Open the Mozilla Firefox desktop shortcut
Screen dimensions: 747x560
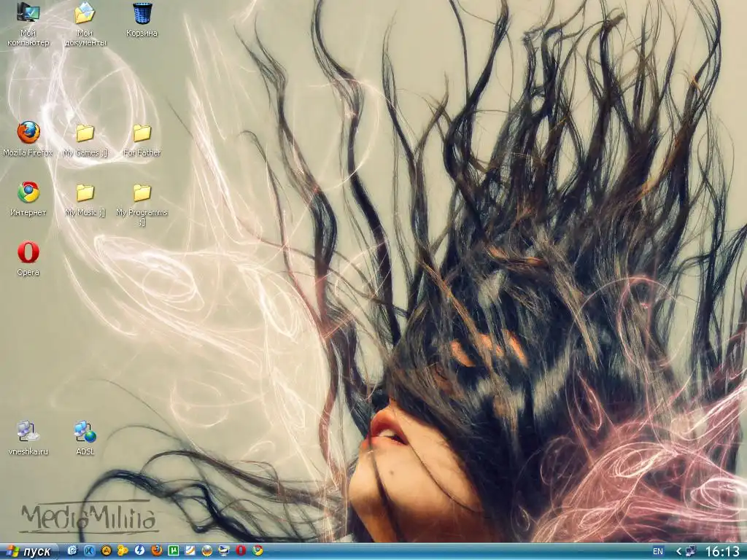click(28, 133)
